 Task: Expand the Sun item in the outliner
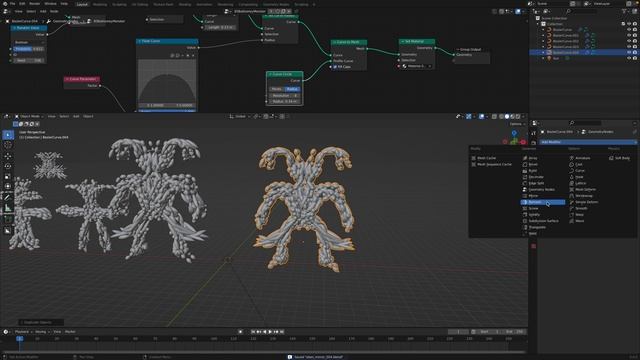tap(543, 58)
